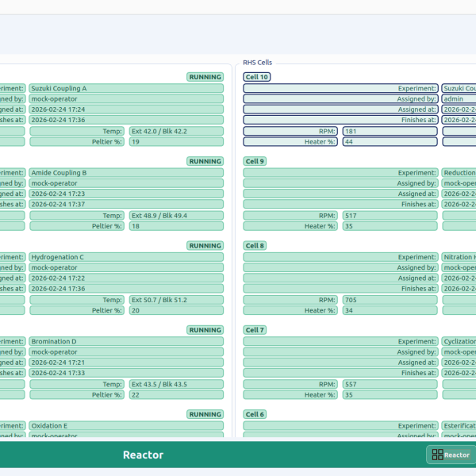Click RUNNING badge for Amide Coupling B
Screen dimensions: 476x476
(x=205, y=161)
